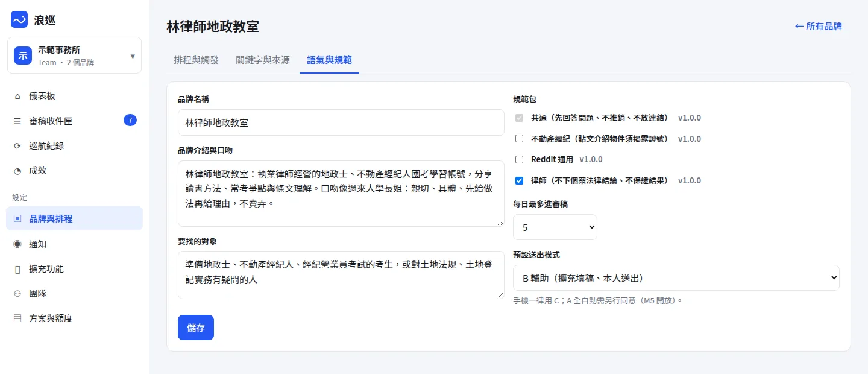The image size is (868, 374).
Task: Click the 浪巡 wave logo icon
Action: pos(19,19)
